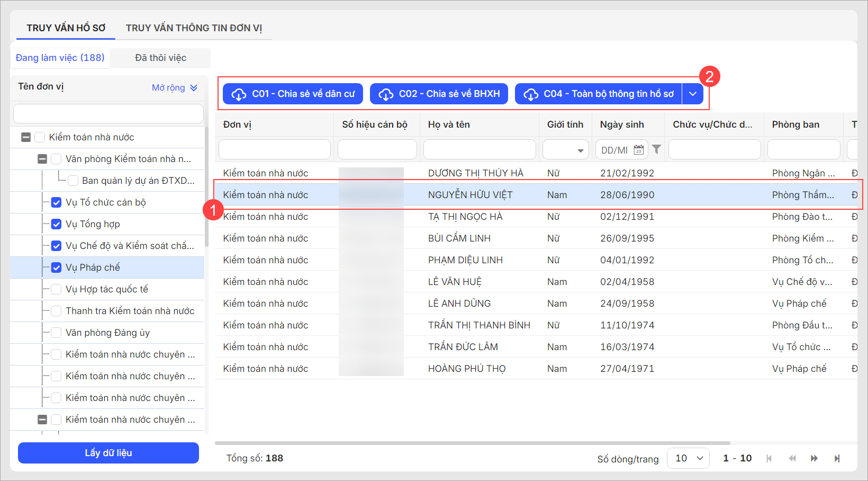Click the funnel filter icon beside date

tap(656, 150)
